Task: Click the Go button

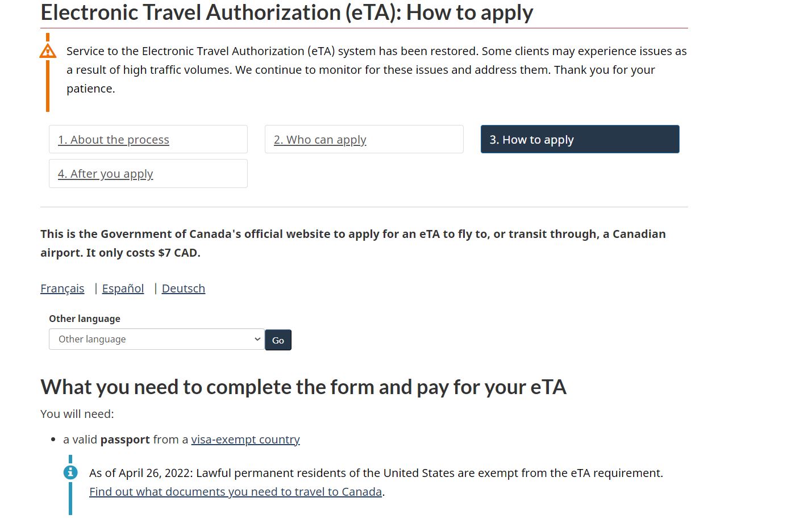Action: (278, 340)
